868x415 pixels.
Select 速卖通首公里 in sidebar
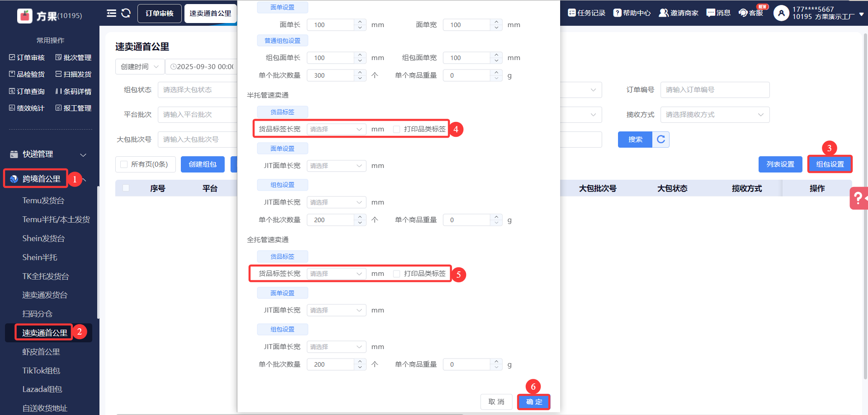pos(45,333)
